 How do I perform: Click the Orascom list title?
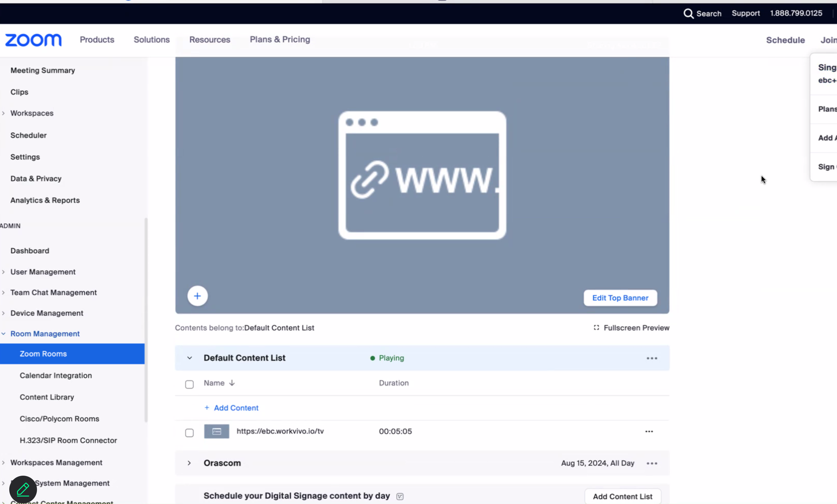tap(222, 463)
